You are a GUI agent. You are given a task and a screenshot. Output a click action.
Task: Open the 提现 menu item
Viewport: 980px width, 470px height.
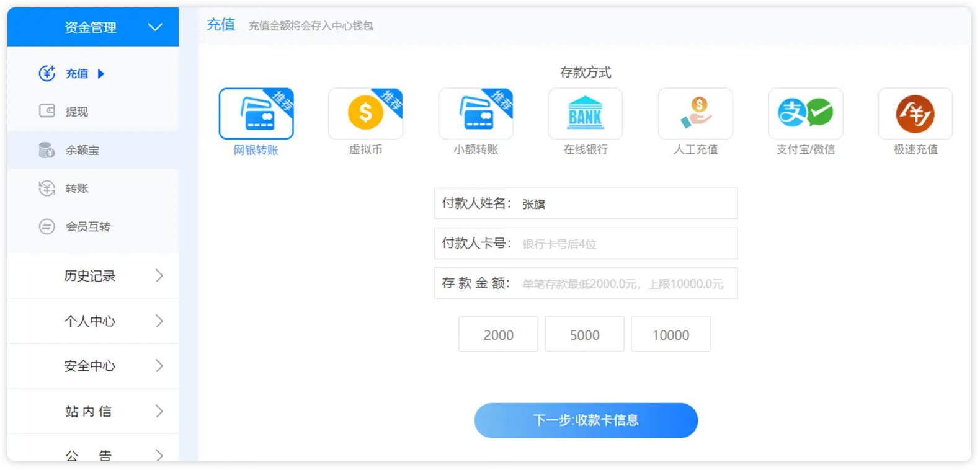[x=77, y=112]
